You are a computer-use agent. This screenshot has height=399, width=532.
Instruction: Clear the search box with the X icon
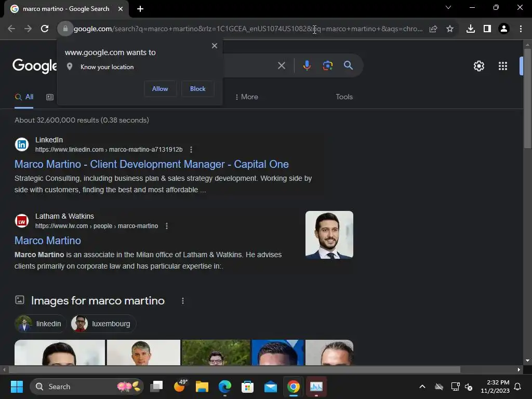point(281,65)
